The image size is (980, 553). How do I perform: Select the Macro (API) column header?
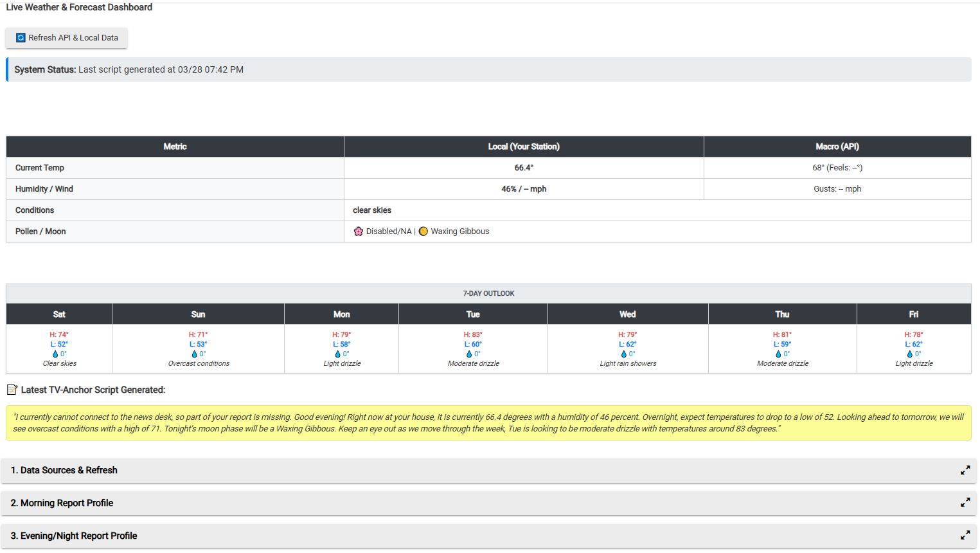[837, 147]
